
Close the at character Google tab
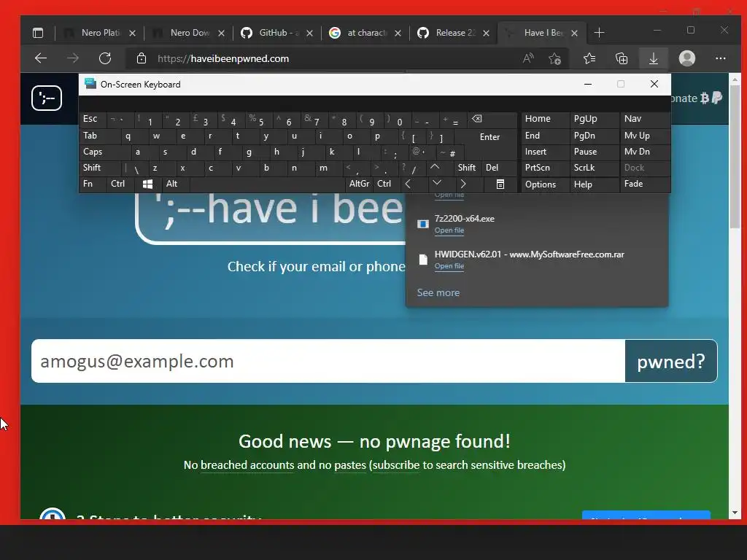coord(398,33)
